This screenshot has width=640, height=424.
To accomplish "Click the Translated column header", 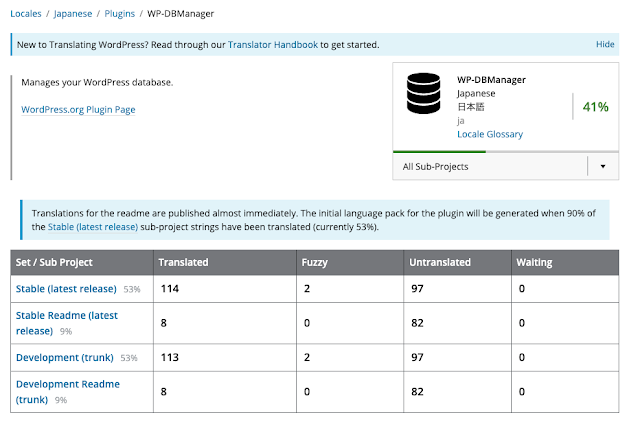I will tap(183, 262).
